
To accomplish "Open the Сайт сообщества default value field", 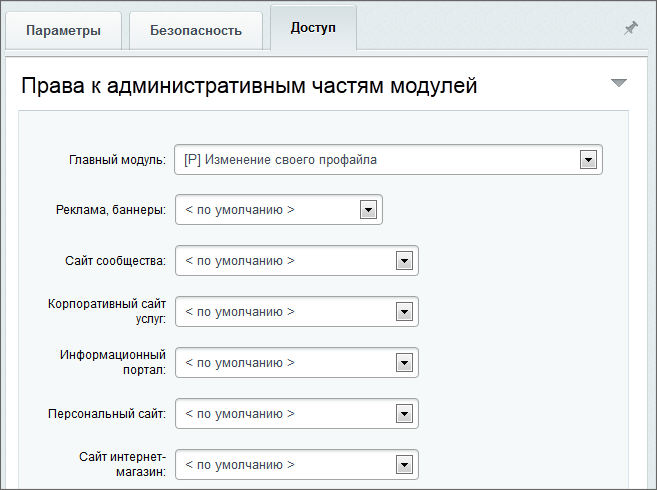I will click(x=283, y=261).
